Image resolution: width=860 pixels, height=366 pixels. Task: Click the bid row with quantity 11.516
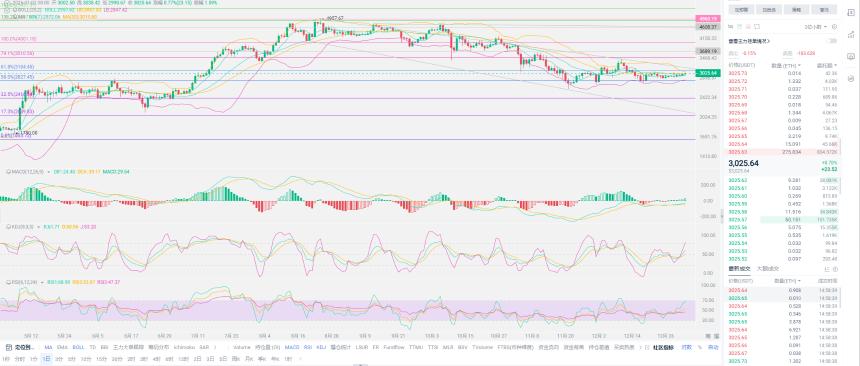coord(783,211)
